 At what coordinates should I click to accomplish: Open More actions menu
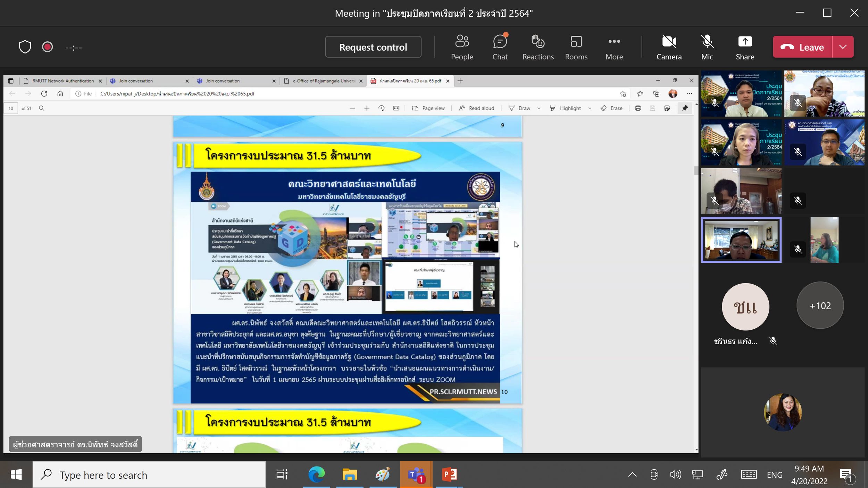click(614, 48)
